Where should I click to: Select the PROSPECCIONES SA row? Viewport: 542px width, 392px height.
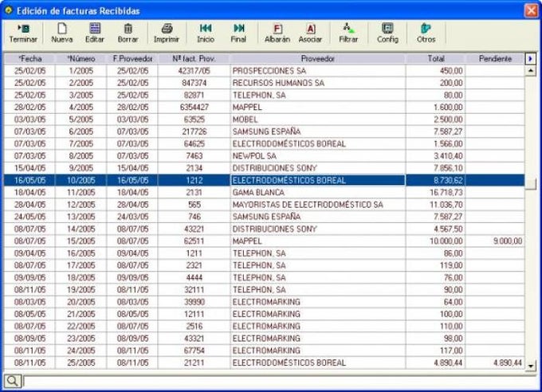point(264,71)
